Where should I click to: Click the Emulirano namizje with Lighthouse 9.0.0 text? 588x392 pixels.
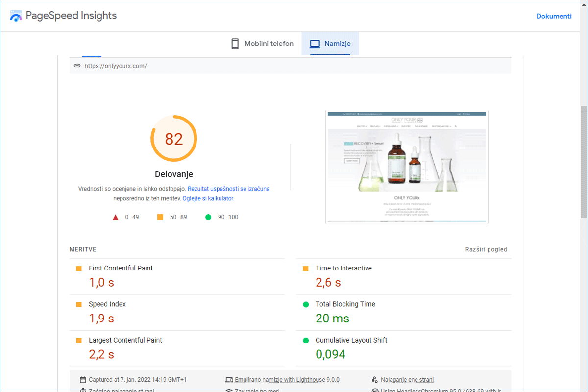point(287,380)
